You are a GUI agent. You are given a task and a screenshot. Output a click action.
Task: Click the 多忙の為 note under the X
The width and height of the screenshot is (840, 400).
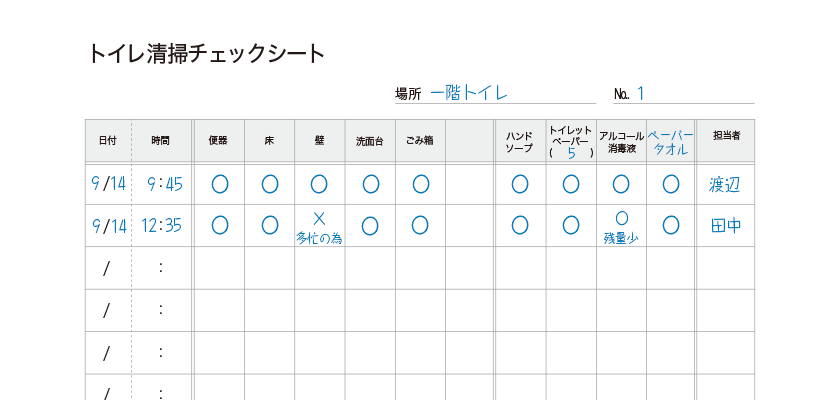319,238
